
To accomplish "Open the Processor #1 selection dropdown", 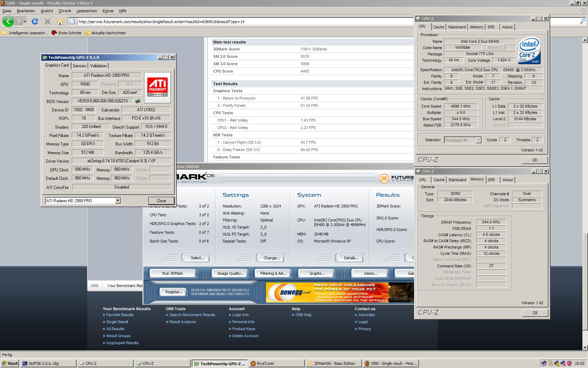I will click(x=478, y=140).
